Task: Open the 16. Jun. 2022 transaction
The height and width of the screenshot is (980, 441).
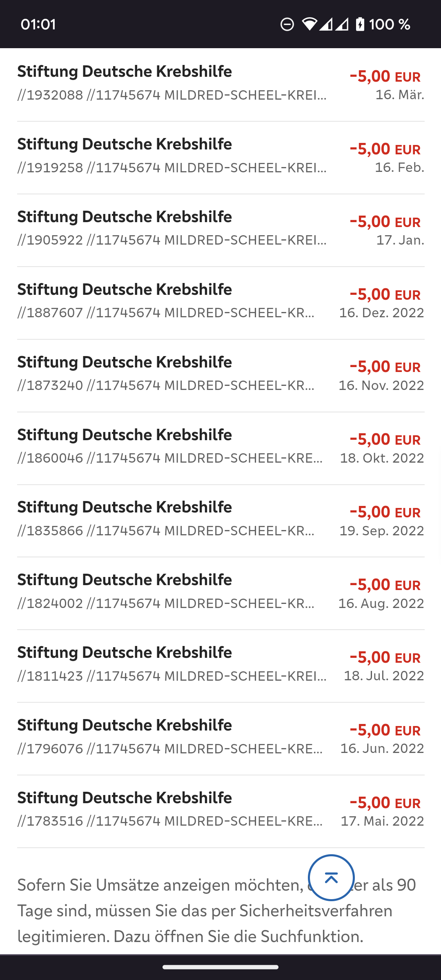Action: tap(220, 737)
